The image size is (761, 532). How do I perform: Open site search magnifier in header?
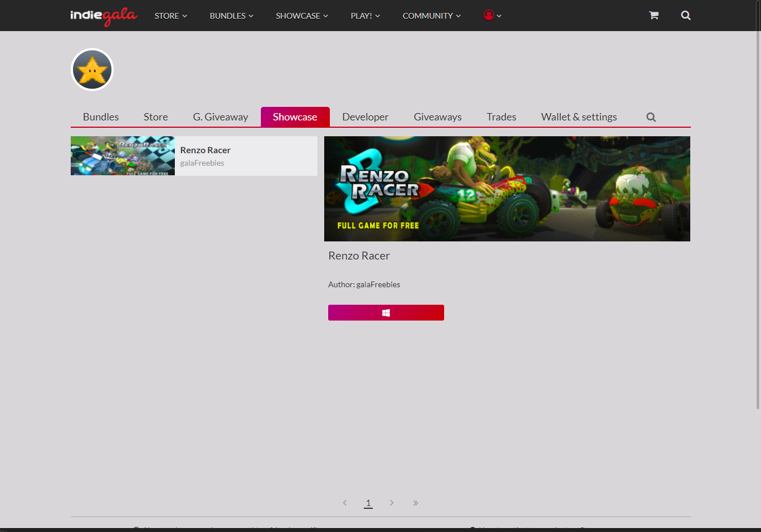[686, 15]
